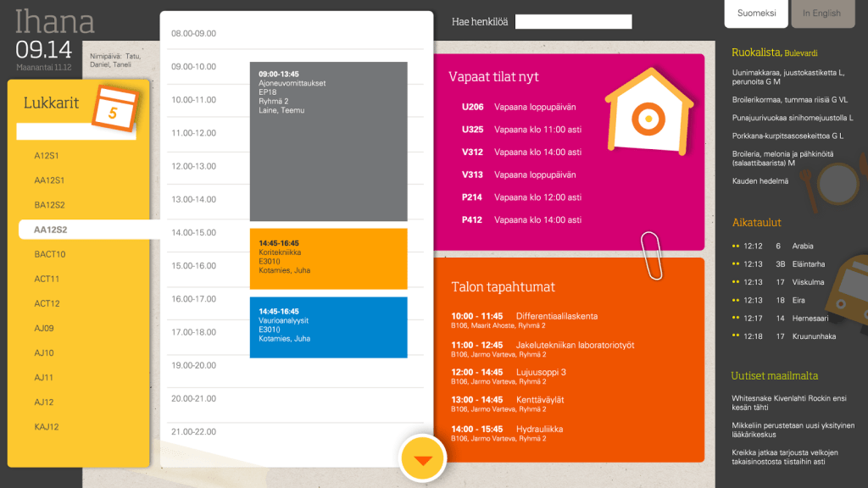Switch language to Suomeksi tab

click(x=756, y=14)
